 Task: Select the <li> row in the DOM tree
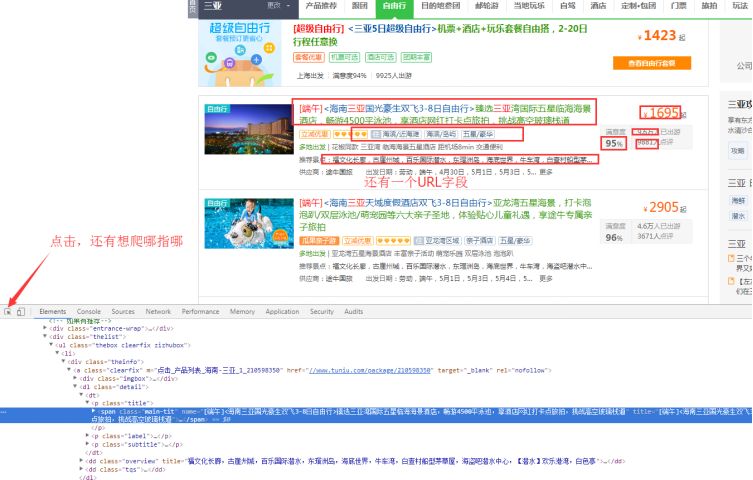pos(68,353)
